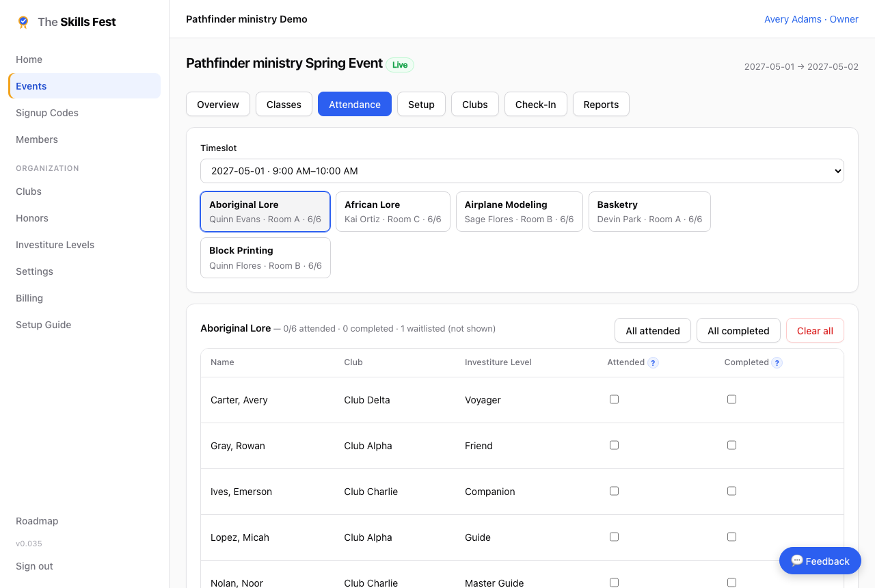Open the Timeslot dropdown

(x=522, y=171)
